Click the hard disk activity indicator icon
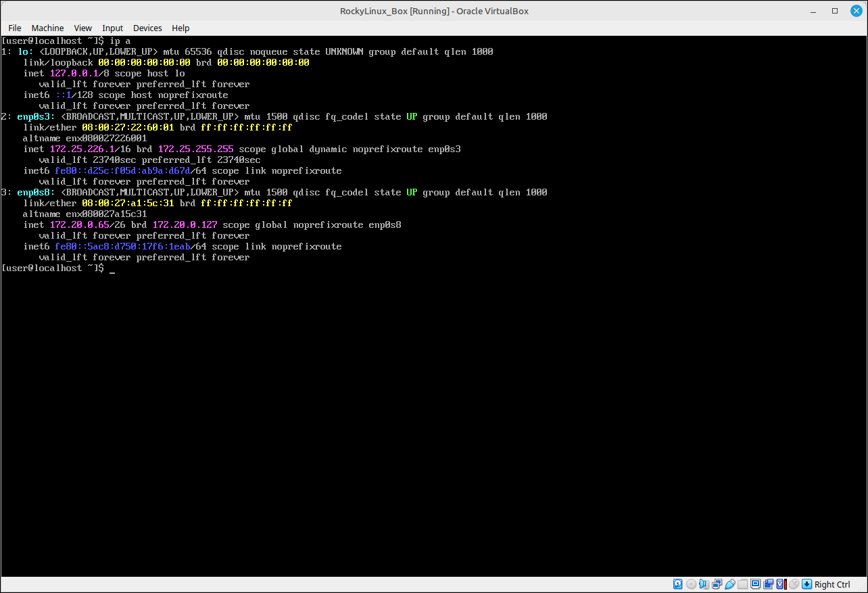868x593 pixels. pos(678,584)
